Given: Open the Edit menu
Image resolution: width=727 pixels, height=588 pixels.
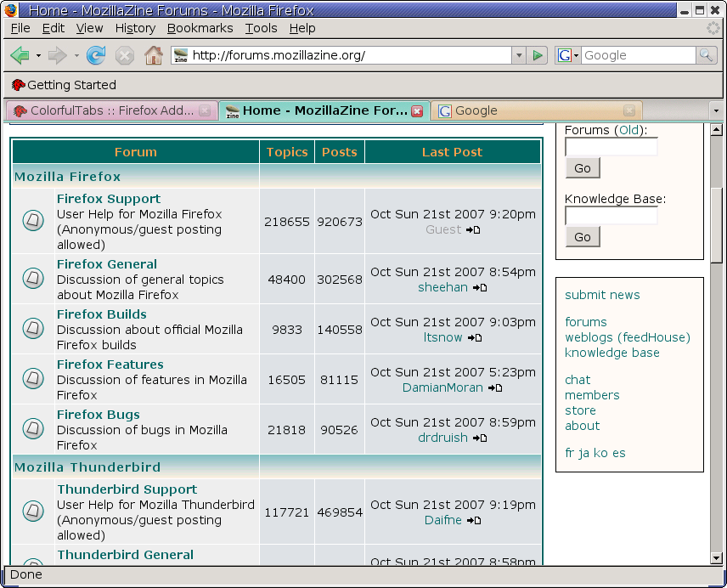Looking at the screenshot, I should tap(54, 29).
